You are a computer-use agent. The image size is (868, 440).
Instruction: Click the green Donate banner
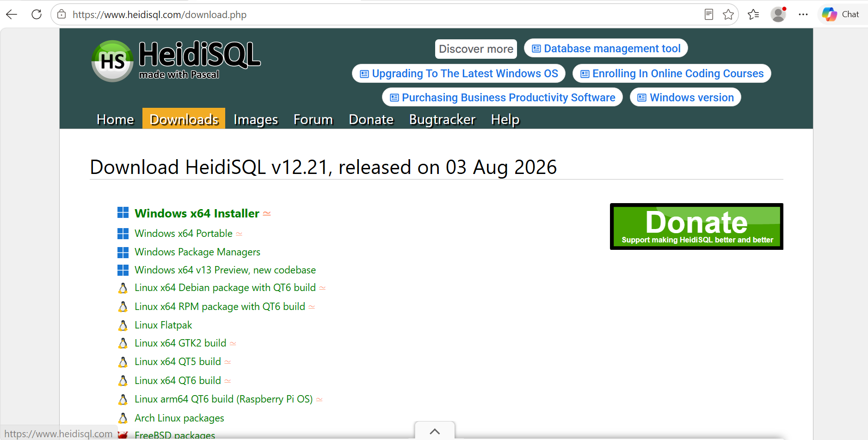(696, 226)
